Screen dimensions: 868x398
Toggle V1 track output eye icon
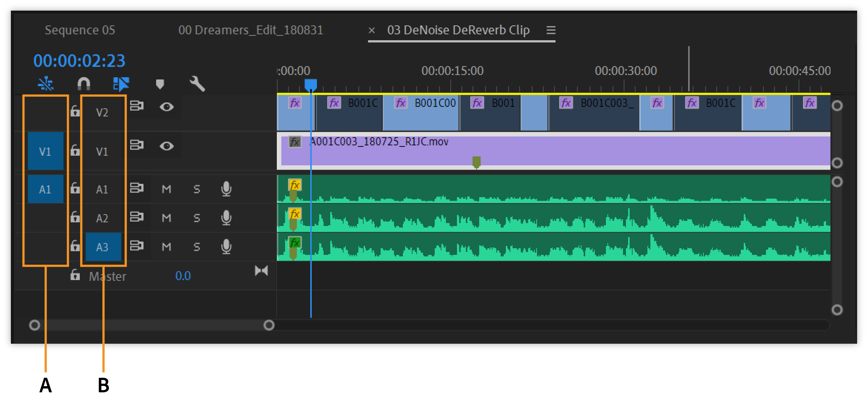pyautogui.click(x=166, y=146)
